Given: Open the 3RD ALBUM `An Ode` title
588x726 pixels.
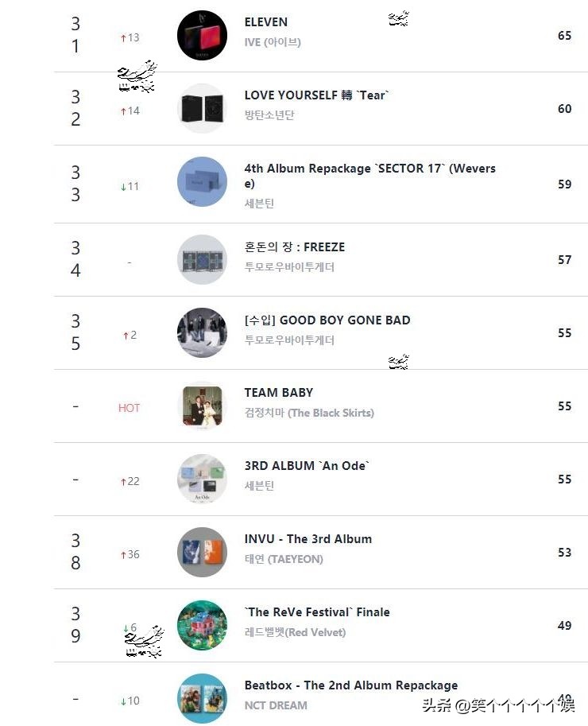Looking at the screenshot, I should pyautogui.click(x=308, y=466).
